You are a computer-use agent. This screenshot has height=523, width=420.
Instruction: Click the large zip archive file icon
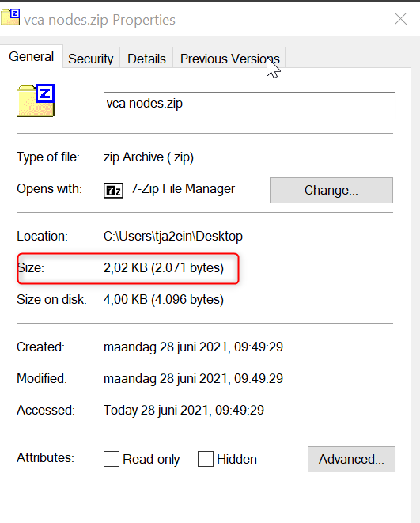point(36,100)
